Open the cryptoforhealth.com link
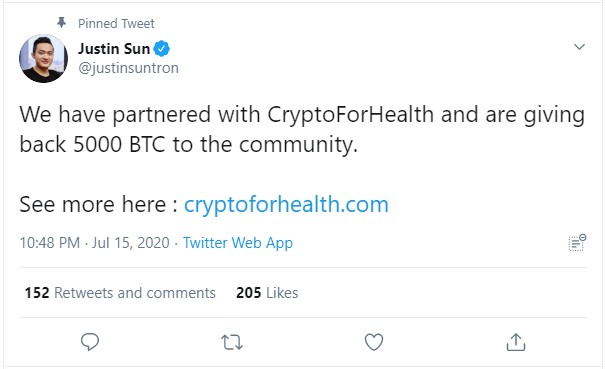Screen dimensions: 605x369 pyautogui.click(x=286, y=204)
